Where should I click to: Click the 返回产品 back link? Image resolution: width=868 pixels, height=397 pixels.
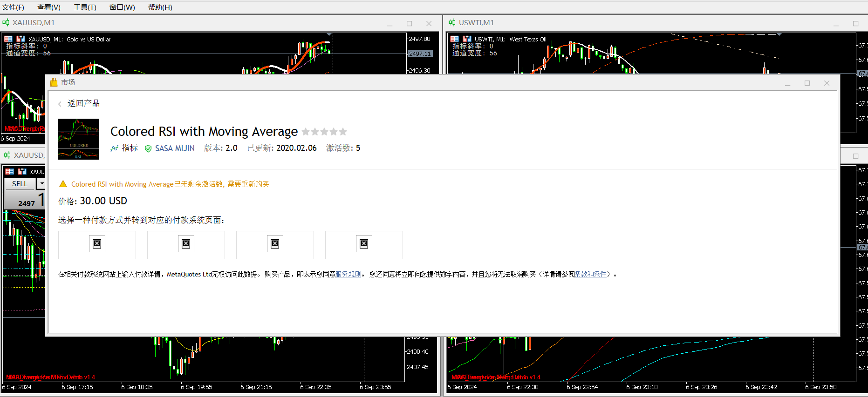83,103
